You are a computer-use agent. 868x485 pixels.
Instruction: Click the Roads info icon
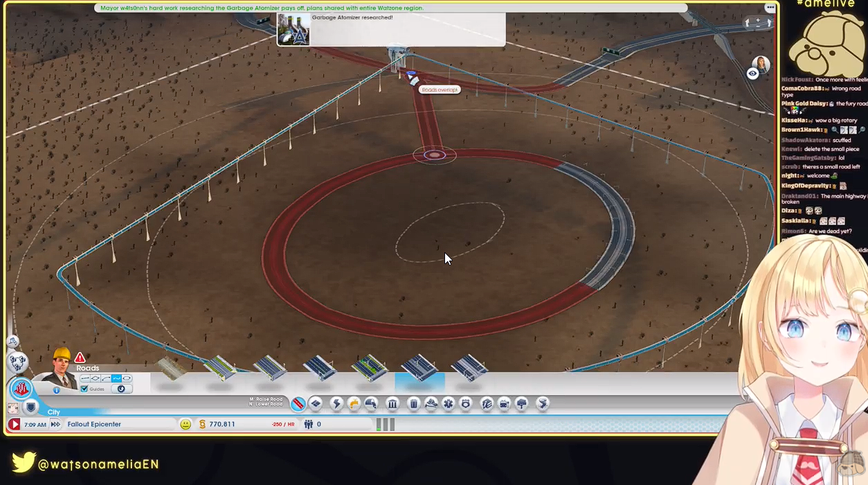click(56, 390)
